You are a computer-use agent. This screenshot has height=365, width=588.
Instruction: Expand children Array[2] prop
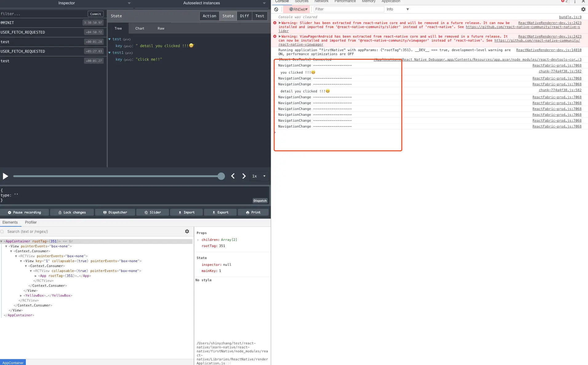pos(198,240)
